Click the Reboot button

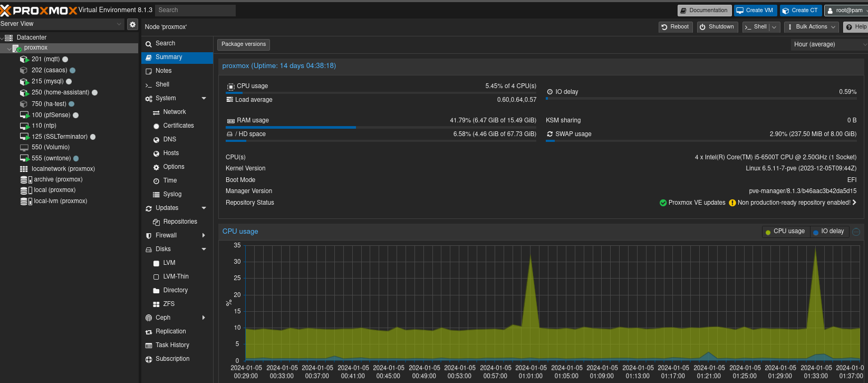pyautogui.click(x=675, y=27)
